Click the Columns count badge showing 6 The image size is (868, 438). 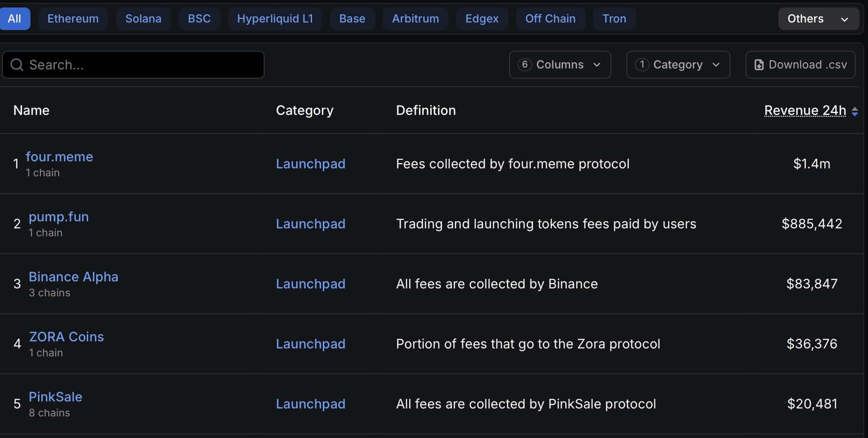pos(525,65)
